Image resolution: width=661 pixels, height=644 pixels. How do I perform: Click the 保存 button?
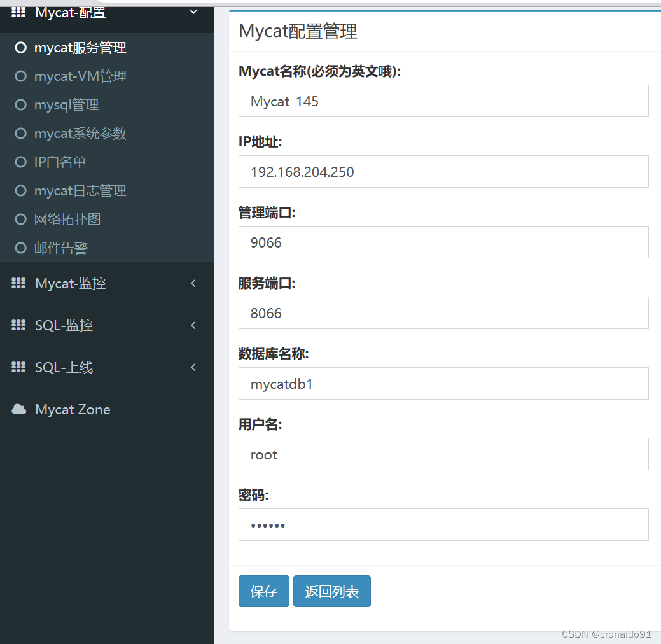(264, 591)
